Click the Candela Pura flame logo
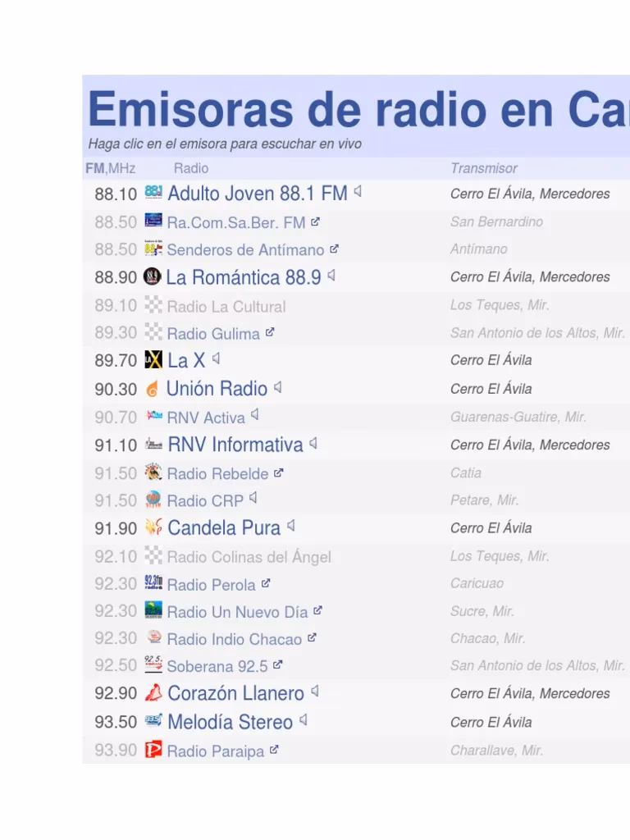Image resolution: width=630 pixels, height=840 pixels. click(x=153, y=527)
